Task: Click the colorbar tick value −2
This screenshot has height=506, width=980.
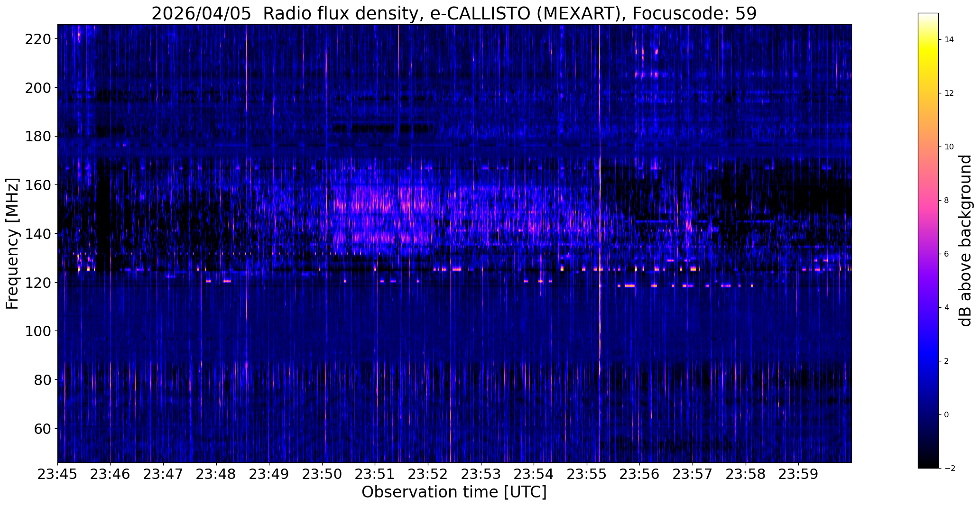Action: 949,469
